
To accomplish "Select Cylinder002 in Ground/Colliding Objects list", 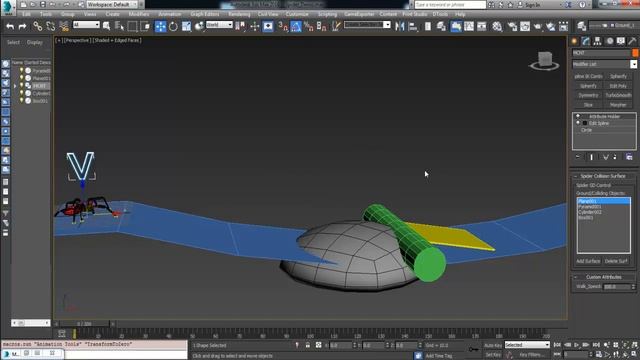I will [604, 212].
